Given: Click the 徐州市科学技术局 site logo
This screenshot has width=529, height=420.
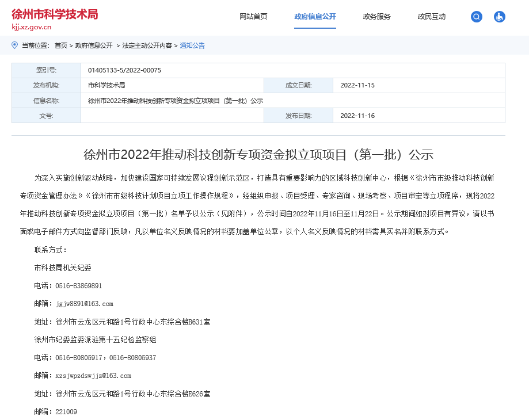Looking at the screenshot, I should (55, 14).
